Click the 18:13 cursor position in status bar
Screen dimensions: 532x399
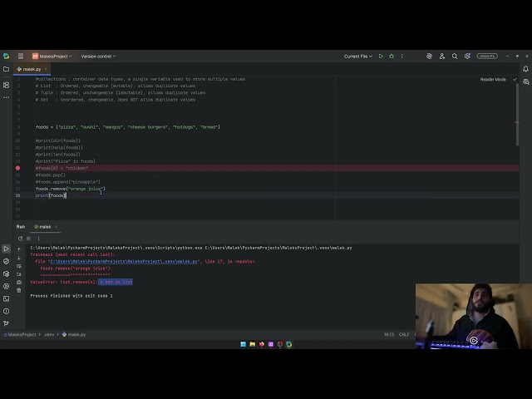(x=389, y=334)
